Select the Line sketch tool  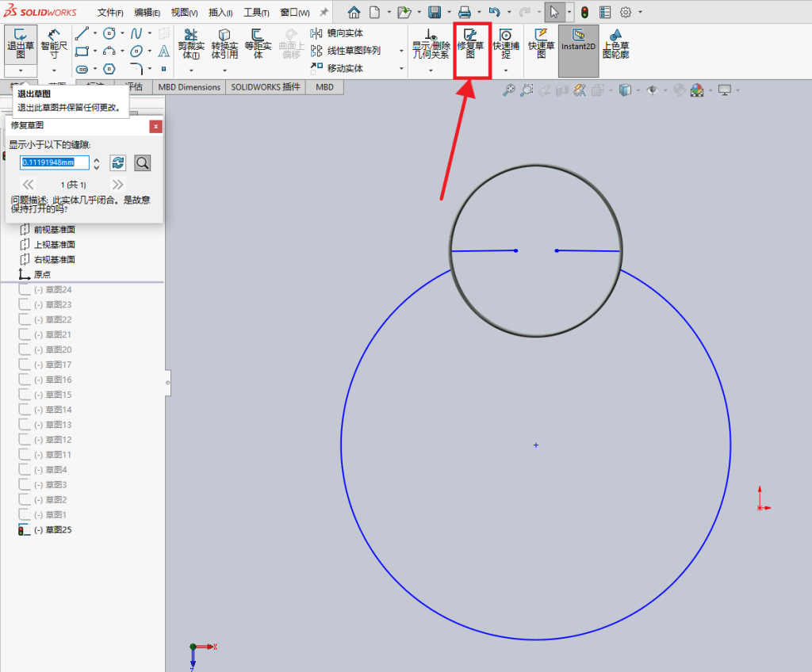coord(82,33)
